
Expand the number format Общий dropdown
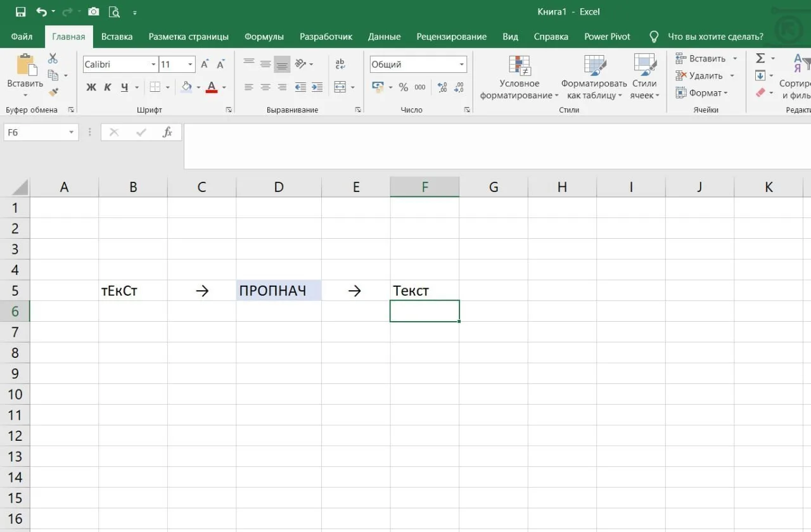(462, 65)
